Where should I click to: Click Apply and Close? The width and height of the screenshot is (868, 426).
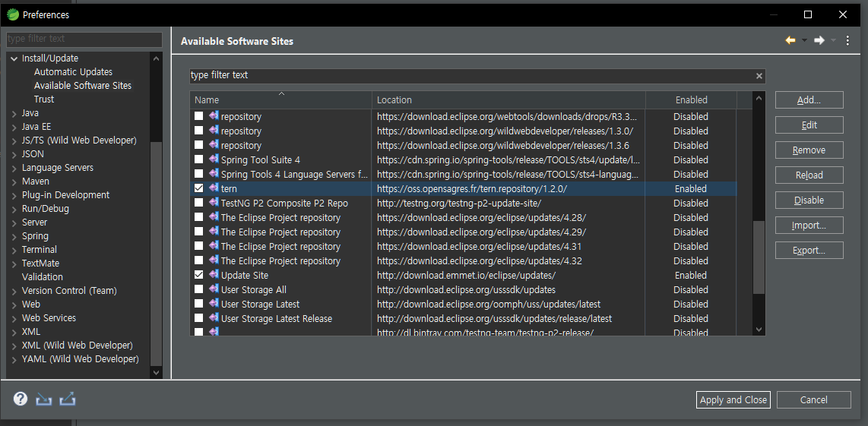click(x=733, y=399)
